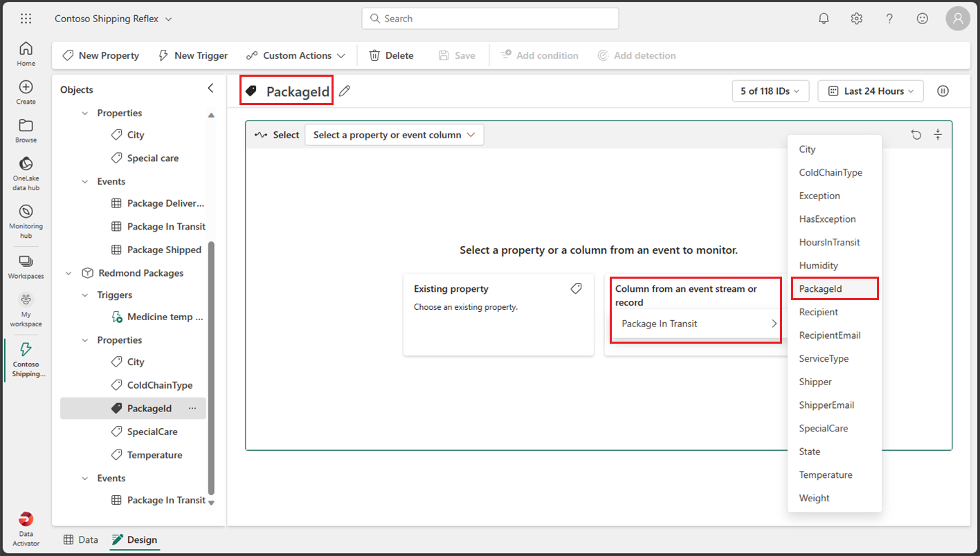Image resolution: width=980 pixels, height=556 pixels.
Task: Click the Delete toolbar button
Action: (x=391, y=55)
